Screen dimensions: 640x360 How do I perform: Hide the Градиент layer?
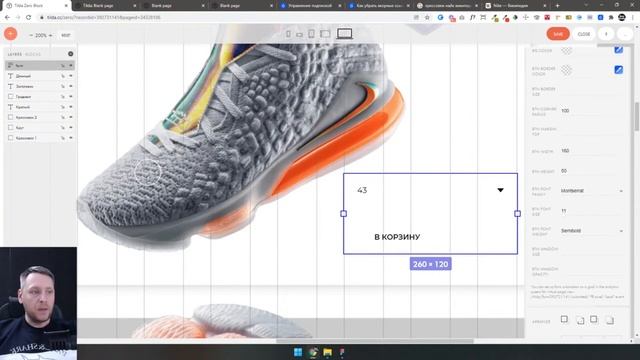click(71, 97)
